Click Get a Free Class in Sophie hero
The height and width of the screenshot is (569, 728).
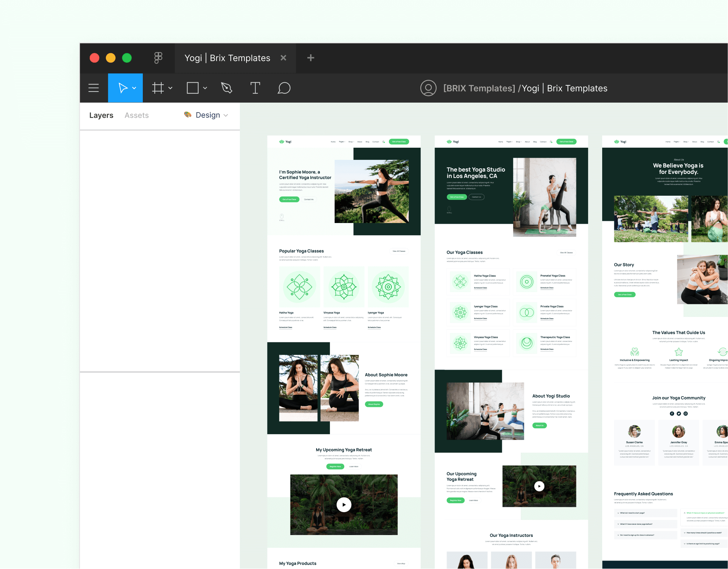[x=289, y=199]
